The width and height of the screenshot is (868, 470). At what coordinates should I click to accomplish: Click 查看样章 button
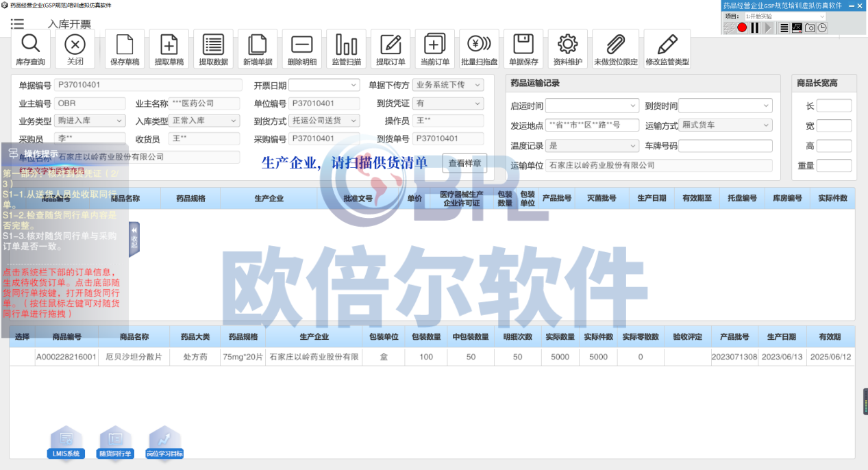(464, 163)
